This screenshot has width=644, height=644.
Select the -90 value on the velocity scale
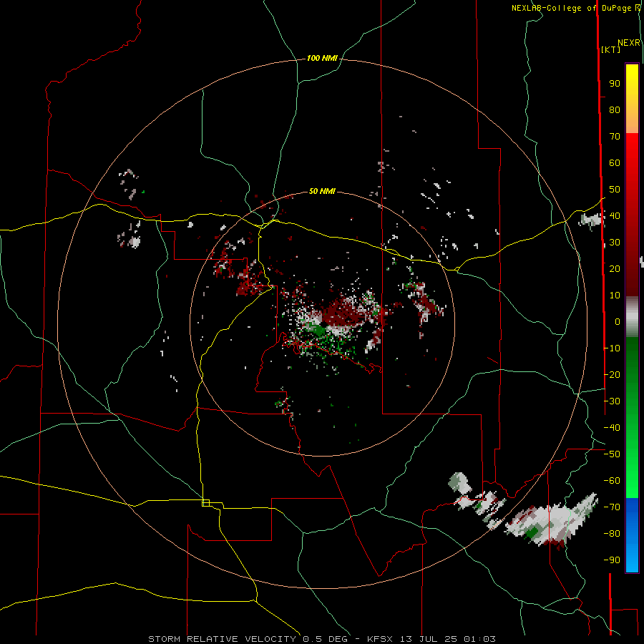pyautogui.click(x=612, y=560)
